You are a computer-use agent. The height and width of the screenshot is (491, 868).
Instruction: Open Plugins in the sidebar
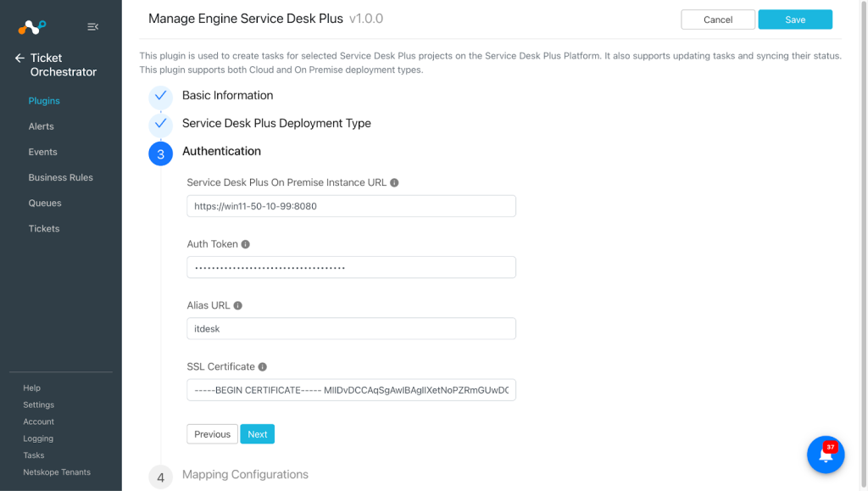coord(44,101)
